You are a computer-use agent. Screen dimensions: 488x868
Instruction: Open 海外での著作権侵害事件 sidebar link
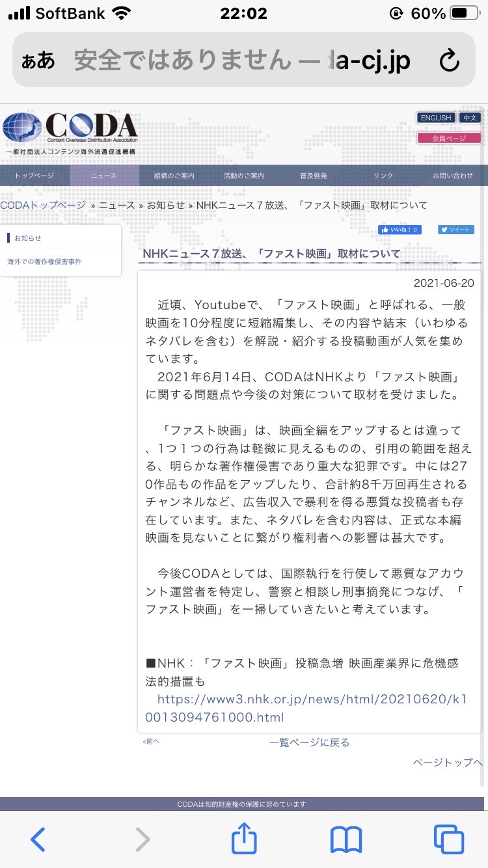pos(44,262)
